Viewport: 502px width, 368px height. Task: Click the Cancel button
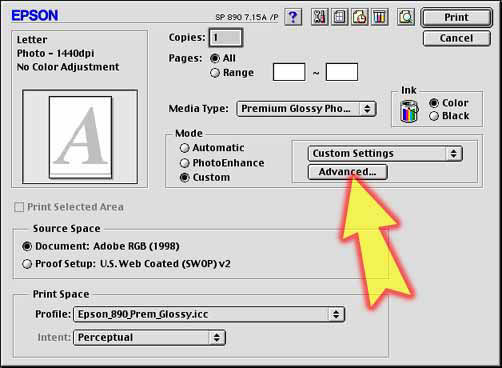click(x=456, y=38)
